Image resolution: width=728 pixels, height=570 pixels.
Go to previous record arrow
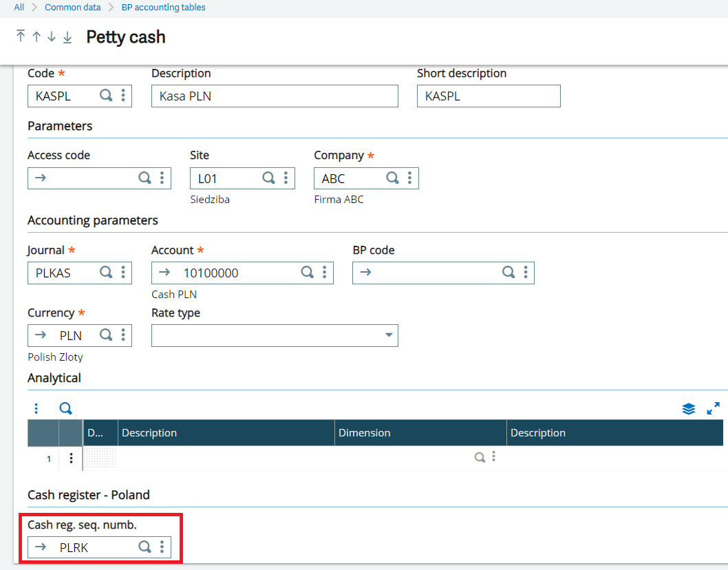36,36
